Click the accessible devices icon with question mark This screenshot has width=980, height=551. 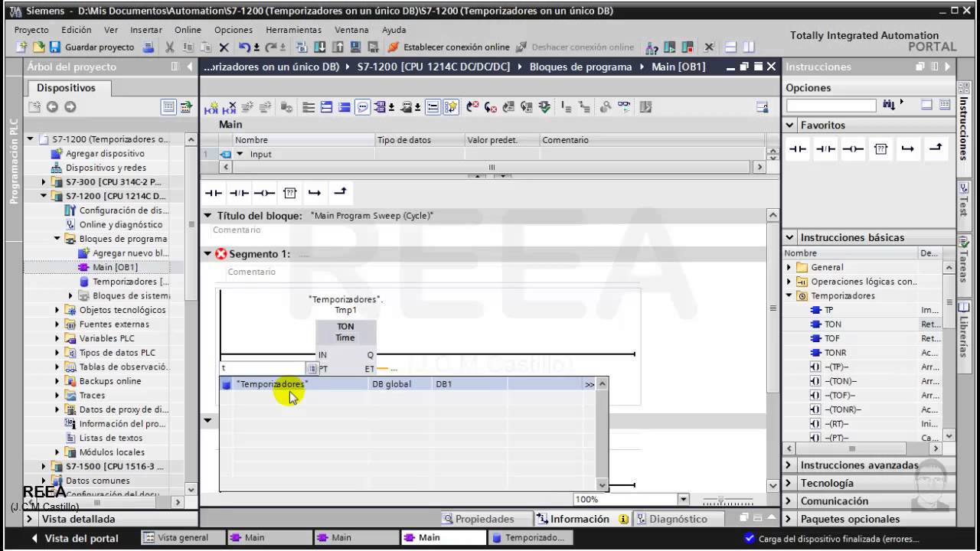[x=652, y=47]
